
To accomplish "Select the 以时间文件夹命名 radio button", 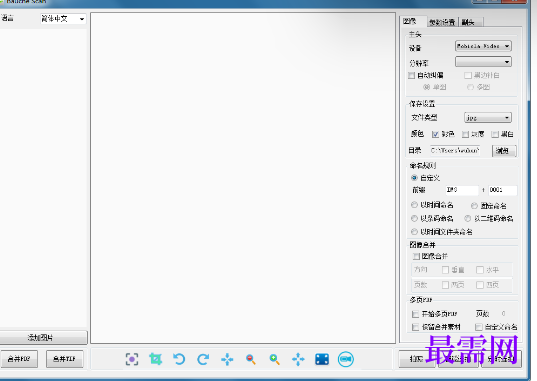I will point(414,232).
